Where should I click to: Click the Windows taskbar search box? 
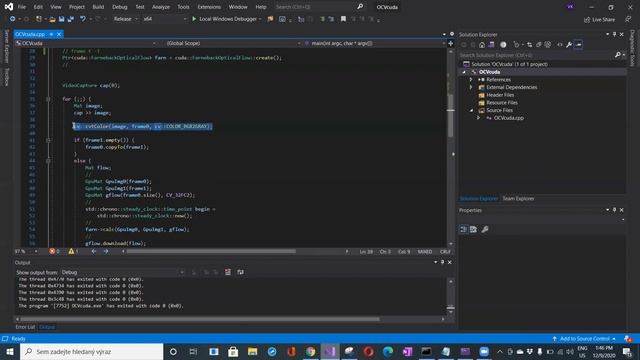coord(91,351)
